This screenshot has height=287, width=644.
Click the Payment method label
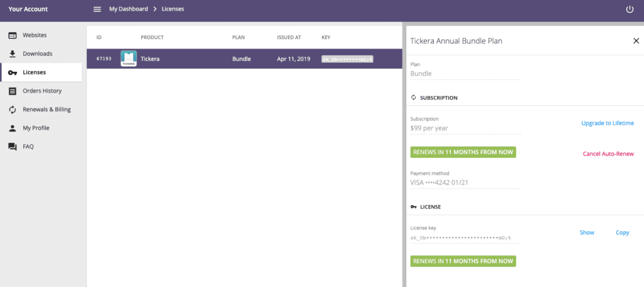430,173
